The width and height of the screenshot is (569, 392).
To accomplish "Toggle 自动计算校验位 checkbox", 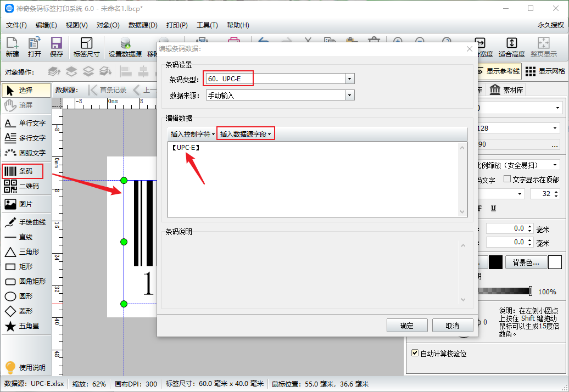I will point(415,353).
